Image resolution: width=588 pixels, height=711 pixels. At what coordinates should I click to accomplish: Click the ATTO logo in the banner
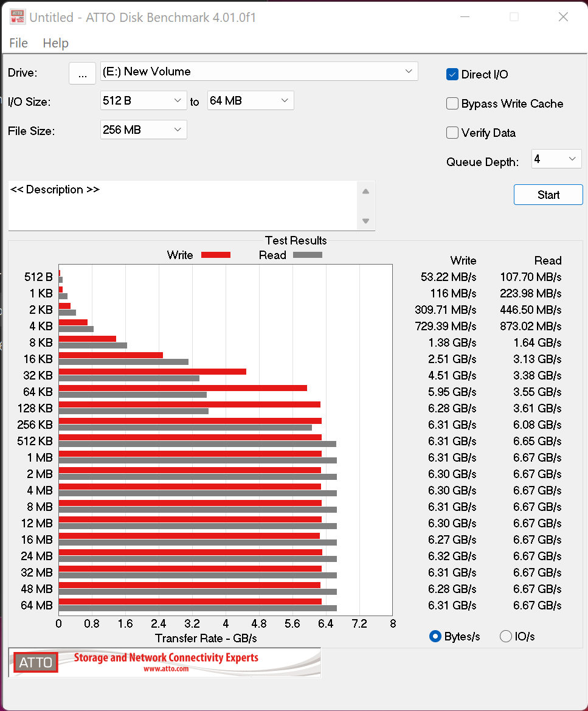(36, 662)
